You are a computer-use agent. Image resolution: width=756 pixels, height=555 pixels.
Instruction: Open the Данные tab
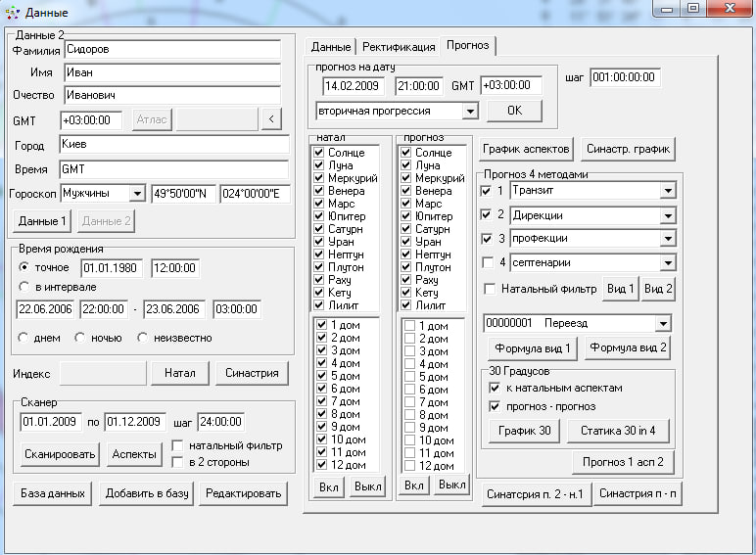point(331,47)
